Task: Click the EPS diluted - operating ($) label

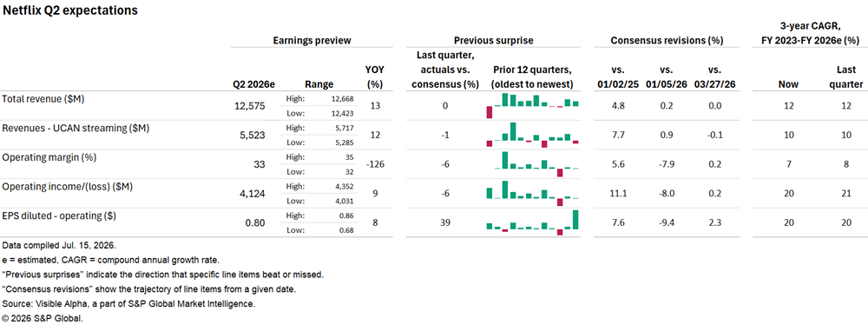Action: 59,216
